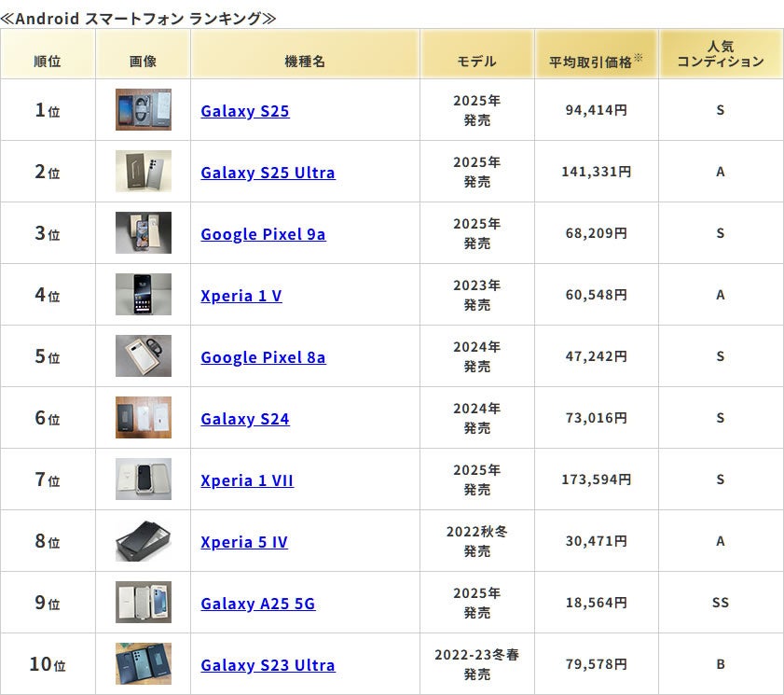The height and width of the screenshot is (695, 784).
Task: Click the 9位 rank cell
Action: pos(48,603)
